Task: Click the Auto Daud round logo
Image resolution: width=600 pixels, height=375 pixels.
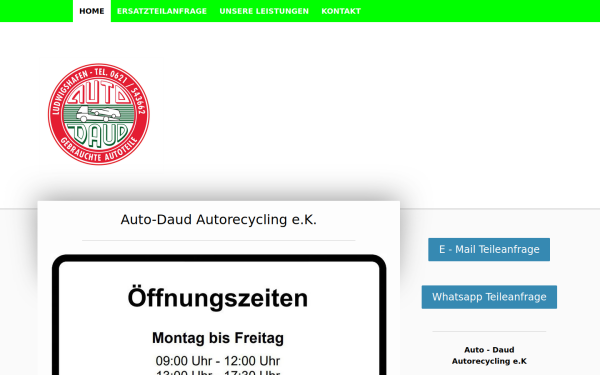Action: [x=99, y=114]
